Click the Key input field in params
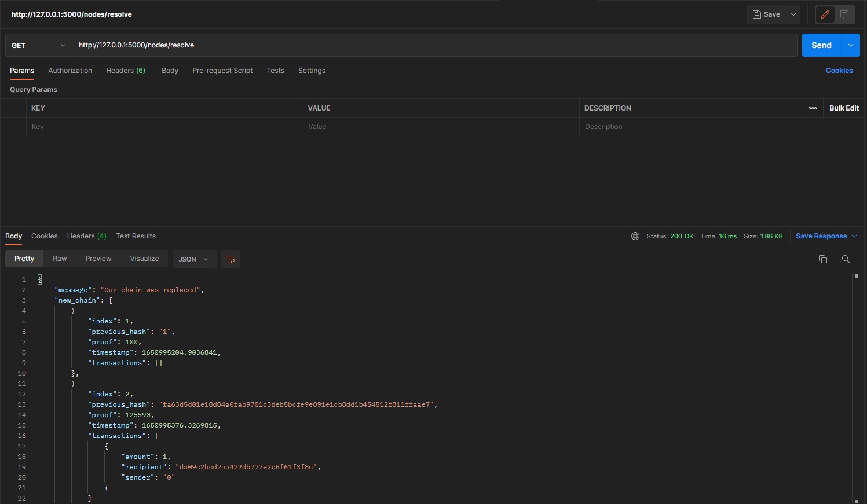The height and width of the screenshot is (504, 867). pos(164,127)
